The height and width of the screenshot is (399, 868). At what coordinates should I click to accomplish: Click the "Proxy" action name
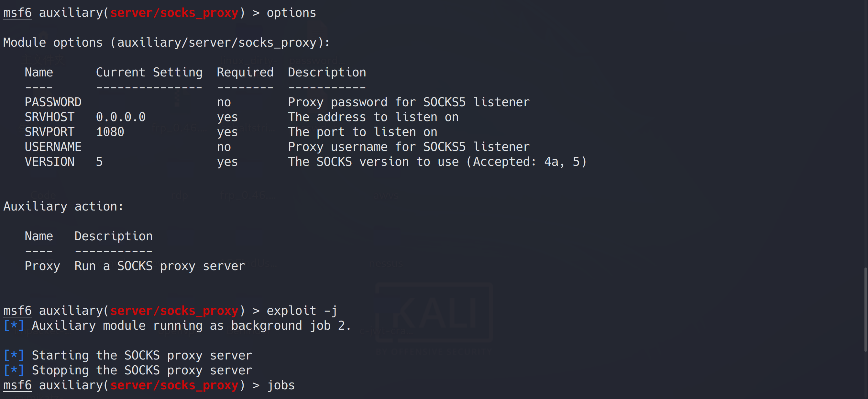pos(42,266)
